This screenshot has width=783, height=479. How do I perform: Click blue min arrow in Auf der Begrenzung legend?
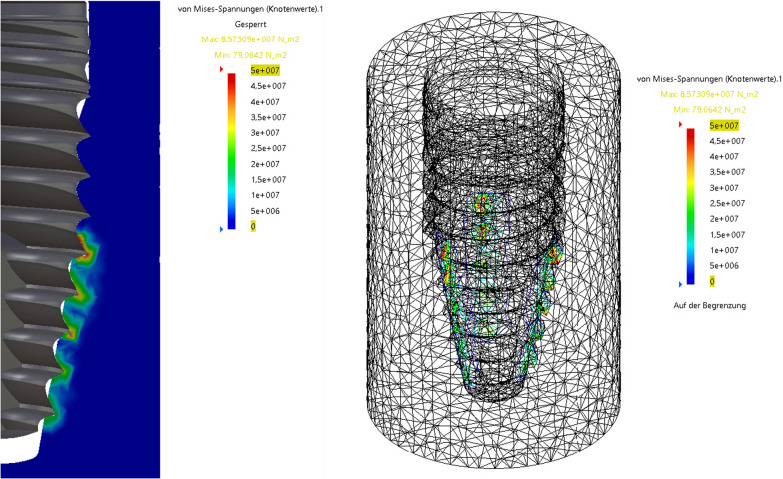tap(682, 283)
